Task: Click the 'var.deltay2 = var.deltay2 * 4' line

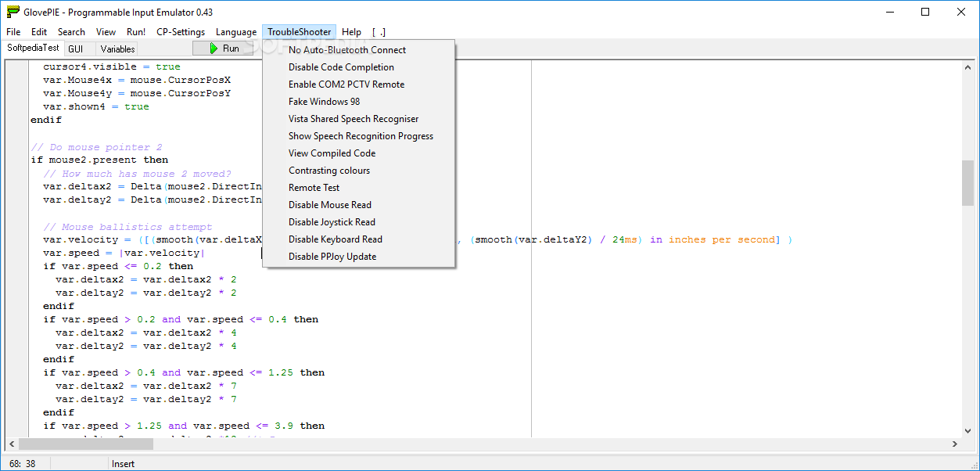Action: (146, 347)
